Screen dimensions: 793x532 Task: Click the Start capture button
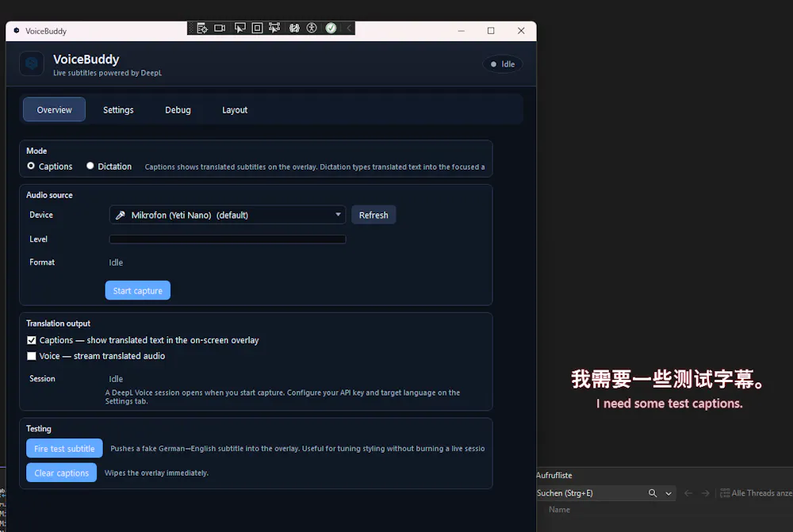pyautogui.click(x=137, y=290)
